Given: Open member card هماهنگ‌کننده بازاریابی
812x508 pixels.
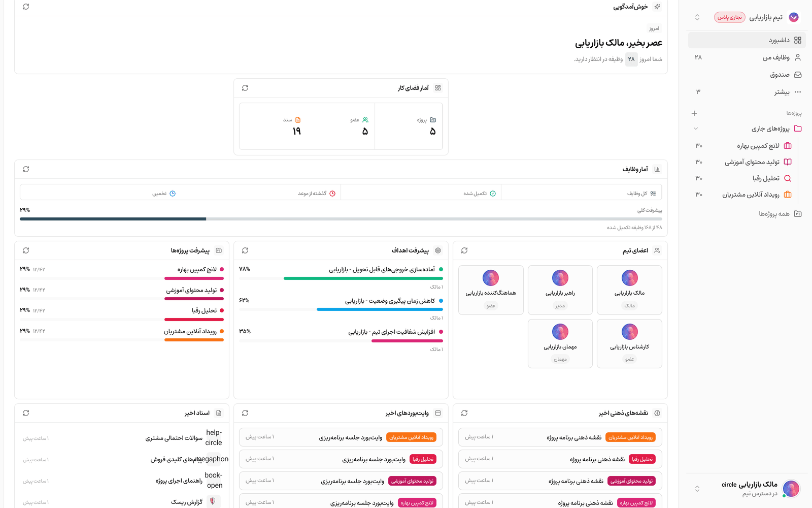Looking at the screenshot, I should point(491,290).
